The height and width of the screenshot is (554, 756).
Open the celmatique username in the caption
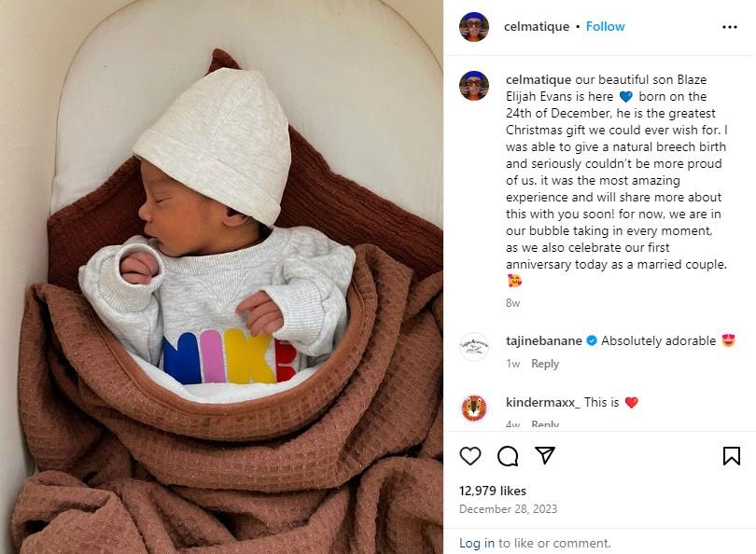coord(539,79)
